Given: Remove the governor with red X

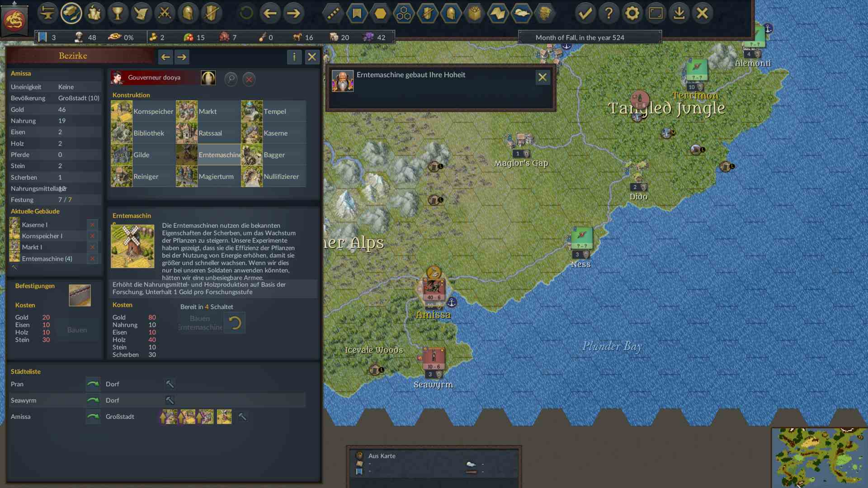Looking at the screenshot, I should pyautogui.click(x=249, y=80).
